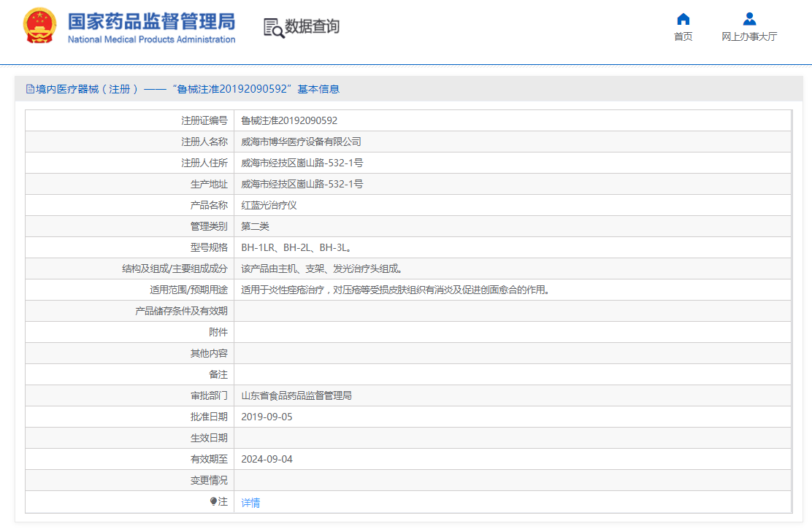Select product name 红蓝光治疗仪

pyautogui.click(x=269, y=206)
